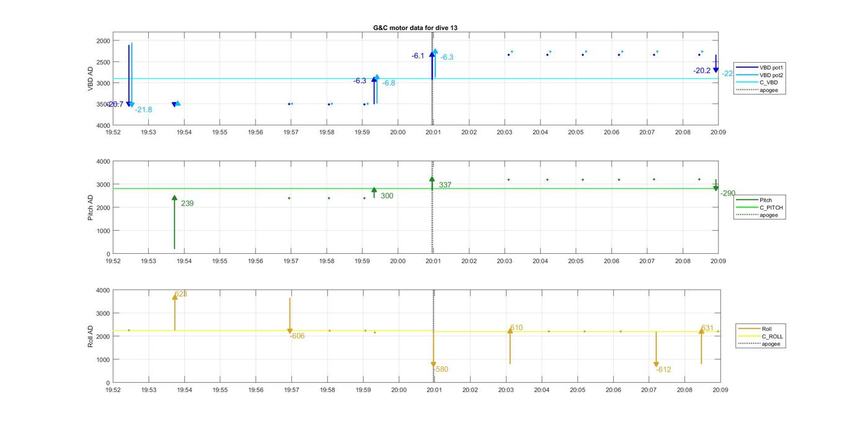Screen dimensions: 868x430
Task: Click the "-580" roll data label
Action: pos(441,370)
